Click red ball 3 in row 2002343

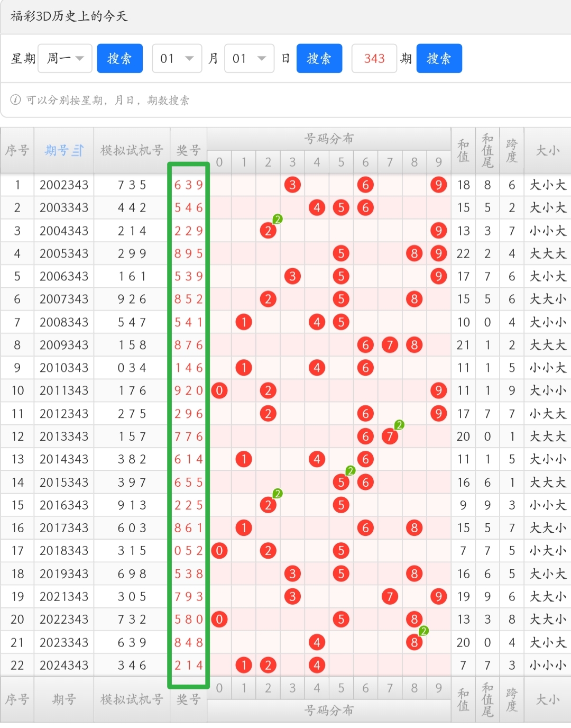tap(292, 185)
